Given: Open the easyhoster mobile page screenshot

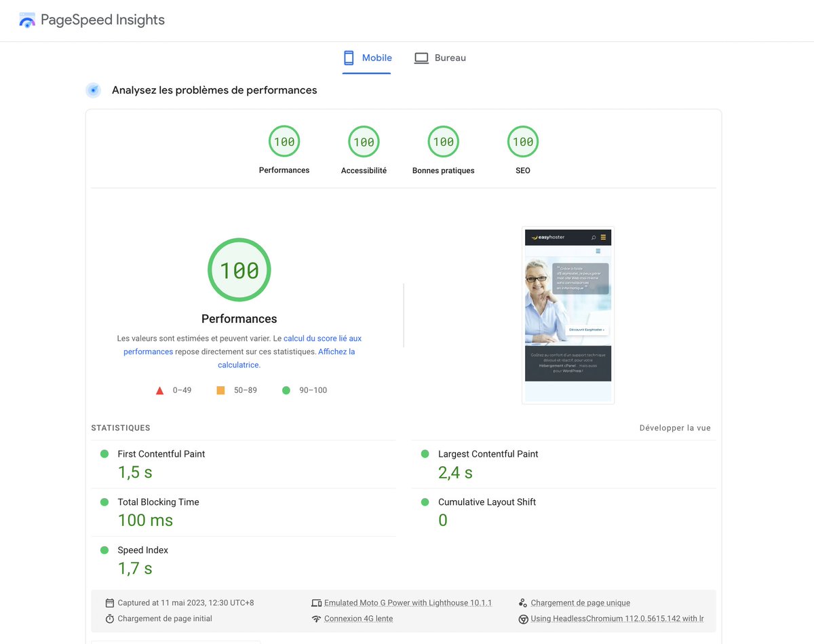Looking at the screenshot, I should tap(568, 316).
